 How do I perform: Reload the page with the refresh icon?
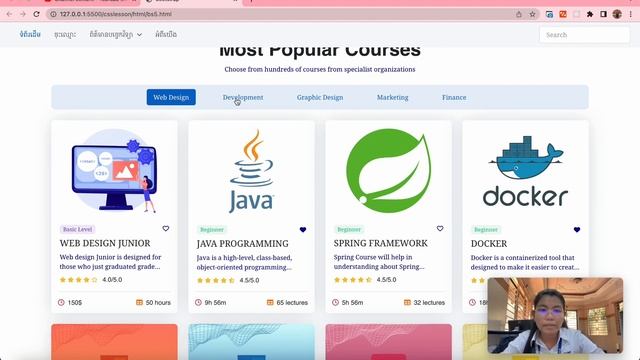tap(36, 14)
